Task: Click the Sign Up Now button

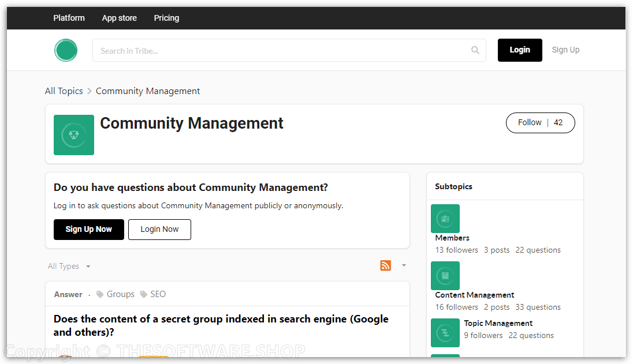Action: [x=89, y=230]
